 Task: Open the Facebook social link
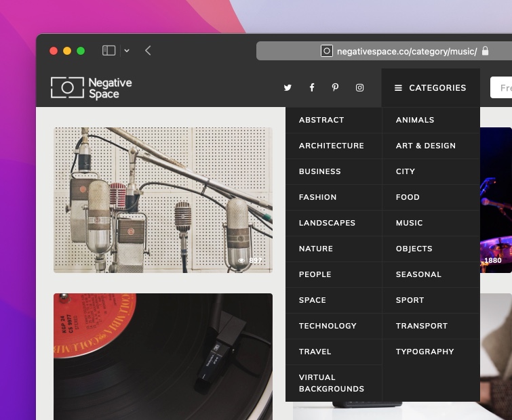point(312,87)
